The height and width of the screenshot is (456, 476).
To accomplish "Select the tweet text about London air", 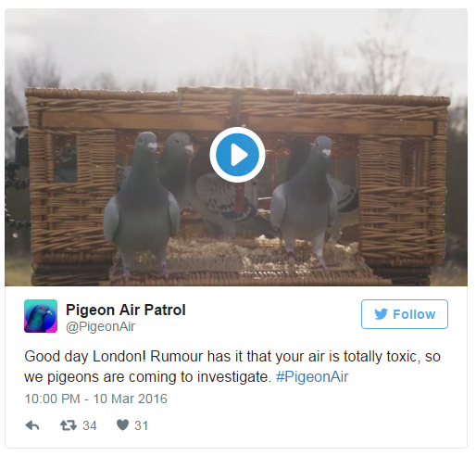I will pyautogui.click(x=232, y=367).
